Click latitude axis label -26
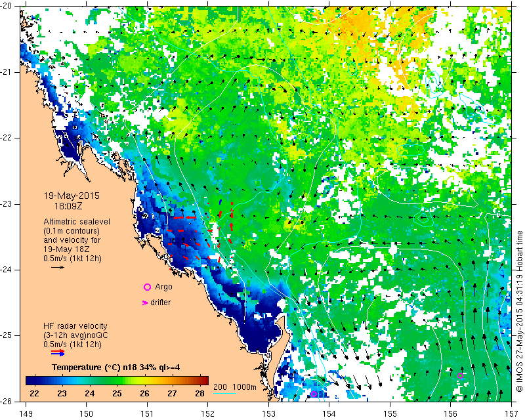The image size is (525, 420). click(x=6, y=401)
